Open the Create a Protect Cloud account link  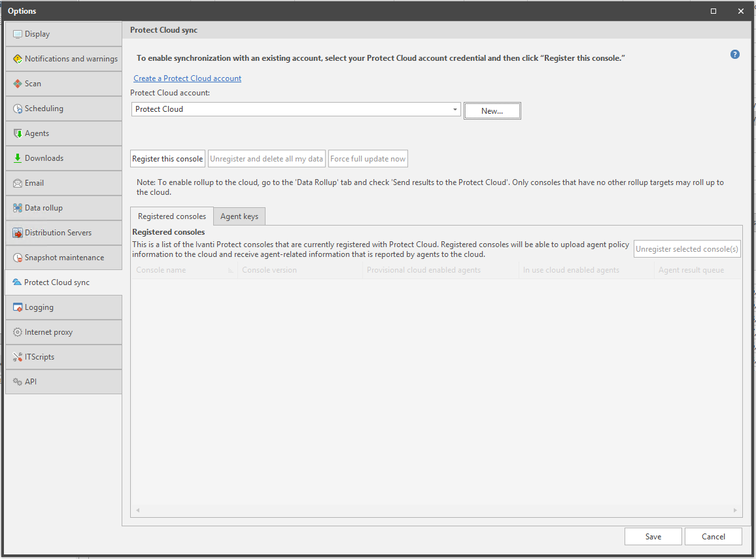187,78
